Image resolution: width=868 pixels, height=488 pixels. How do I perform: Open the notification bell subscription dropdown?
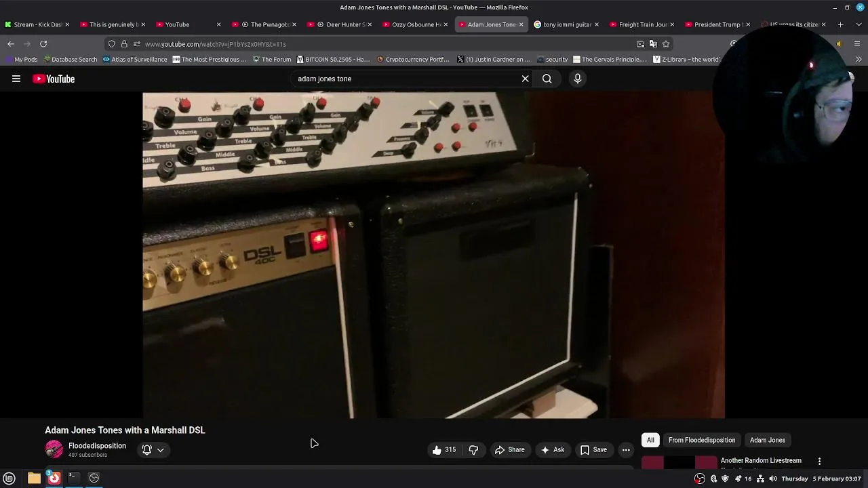click(153, 449)
